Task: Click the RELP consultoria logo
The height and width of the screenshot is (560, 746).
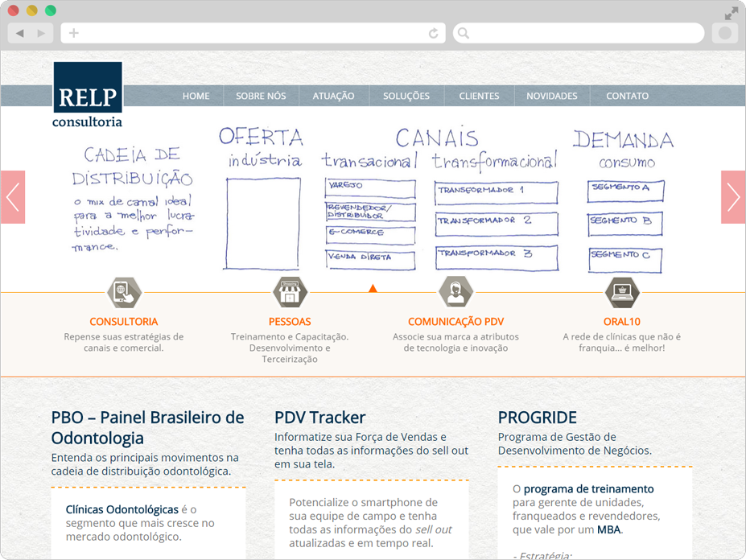Action: pyautogui.click(x=88, y=95)
